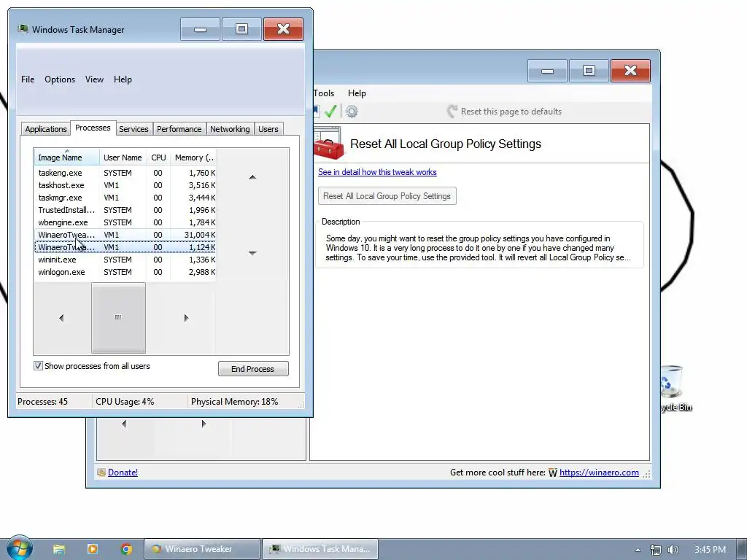Switch to the Applications tab

pyautogui.click(x=46, y=129)
